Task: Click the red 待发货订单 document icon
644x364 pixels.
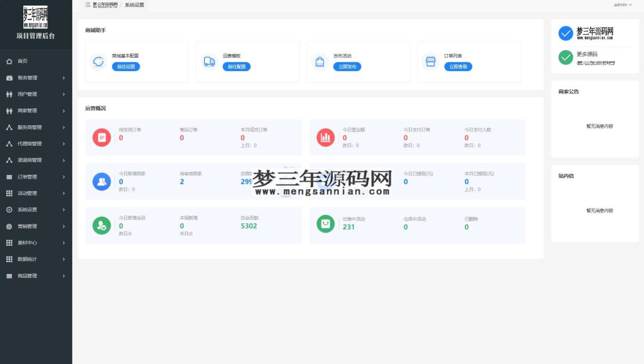Action: pyautogui.click(x=101, y=136)
